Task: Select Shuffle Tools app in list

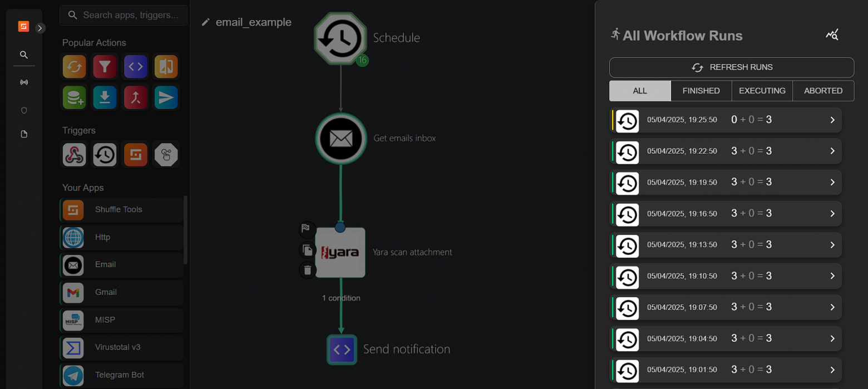Action: click(x=121, y=210)
